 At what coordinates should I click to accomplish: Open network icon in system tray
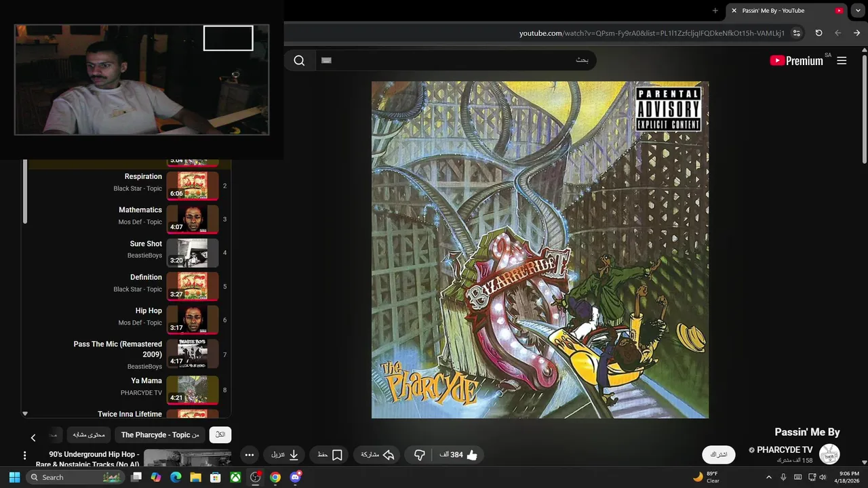[x=812, y=477]
